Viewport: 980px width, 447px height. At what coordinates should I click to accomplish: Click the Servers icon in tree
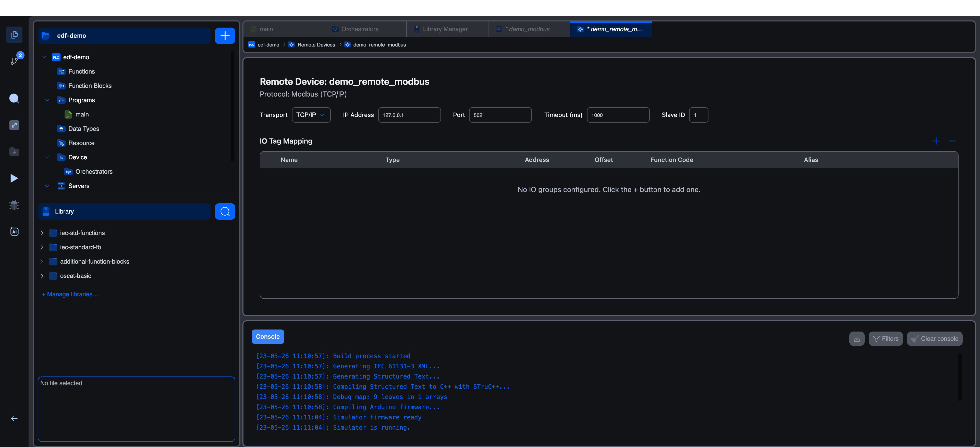(x=61, y=186)
